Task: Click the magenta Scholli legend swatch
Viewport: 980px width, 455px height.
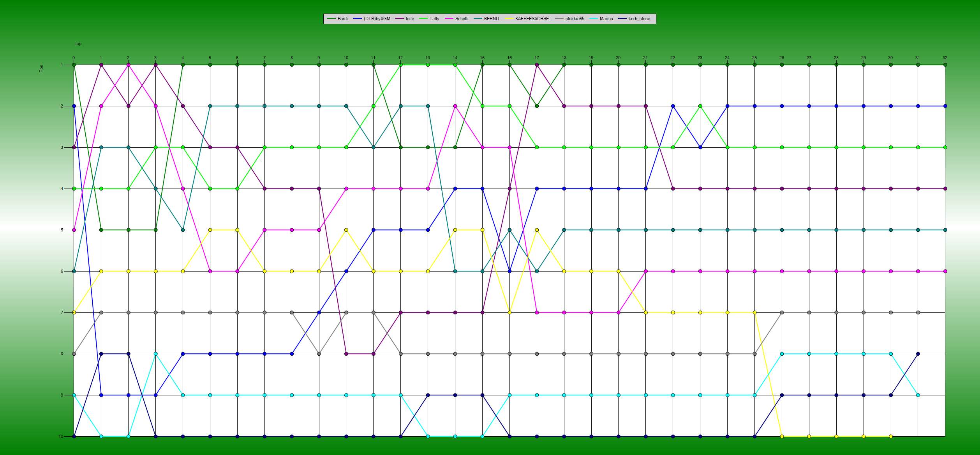Action: [449, 19]
